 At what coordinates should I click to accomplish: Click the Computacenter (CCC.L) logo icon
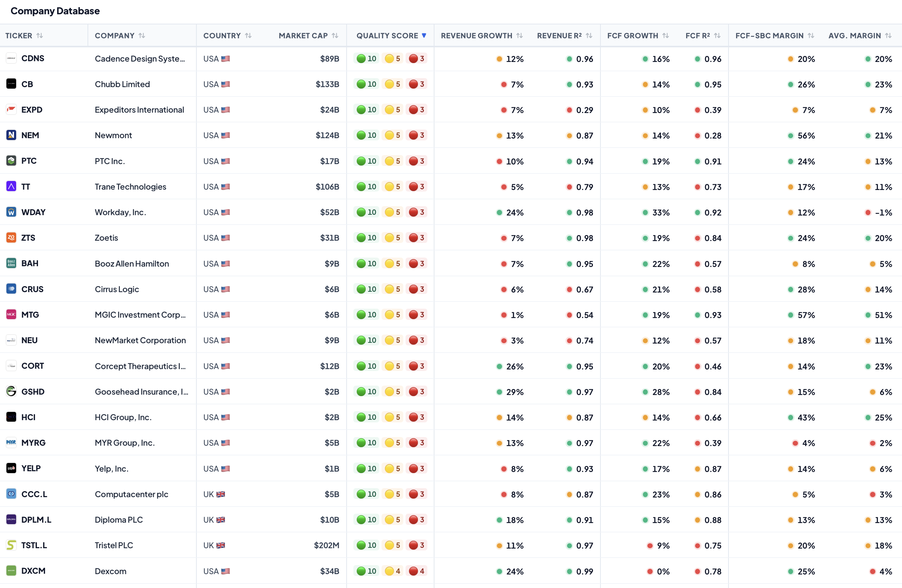tap(11, 494)
